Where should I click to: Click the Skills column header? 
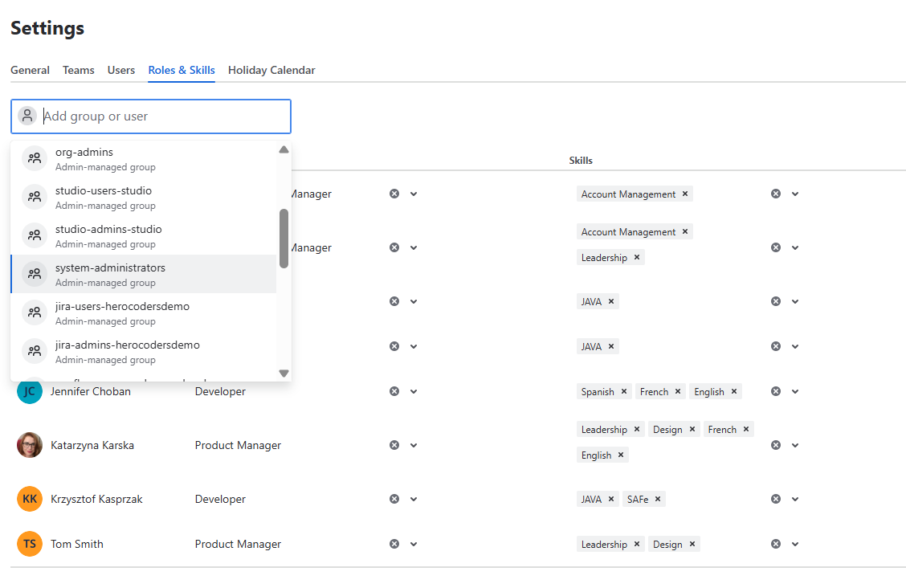click(x=581, y=161)
